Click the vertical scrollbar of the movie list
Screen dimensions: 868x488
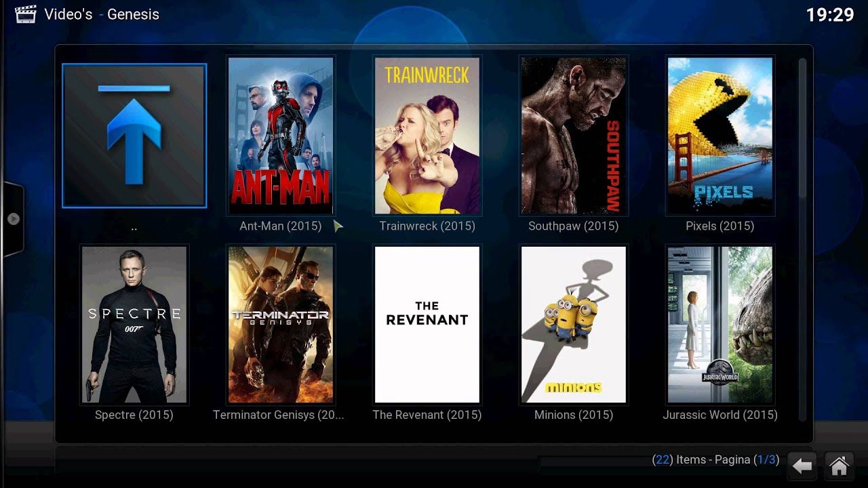coord(803,239)
